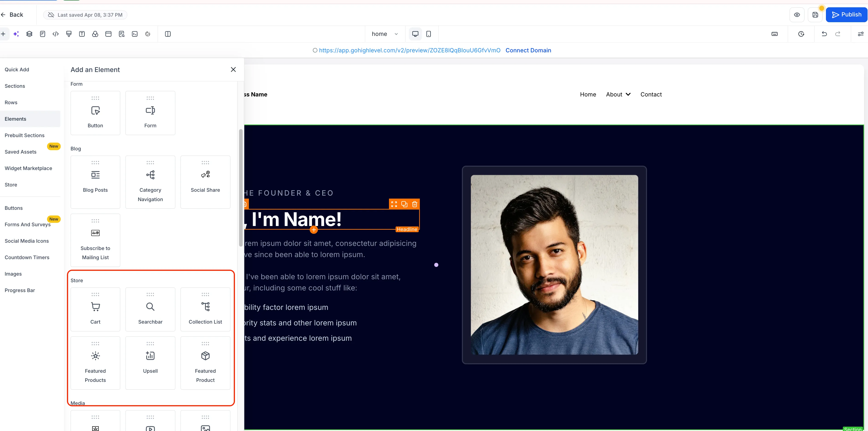Screen dimensions: 868x431
Task: Switch to mobile preview mode
Action: pos(429,34)
